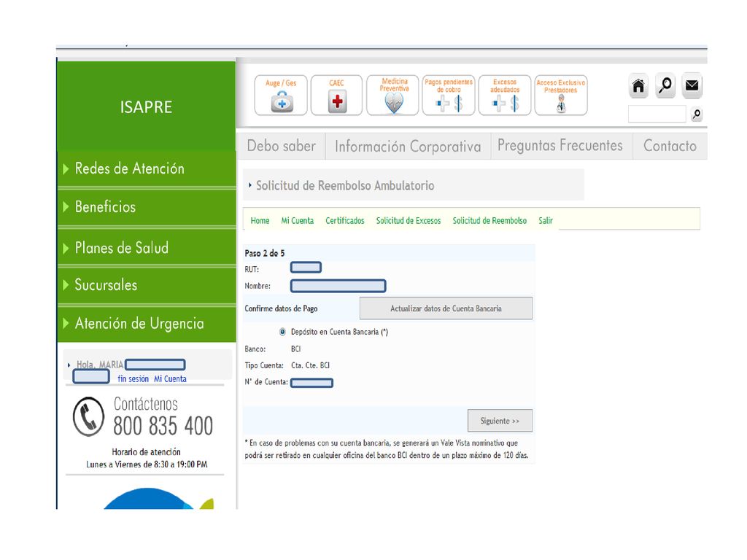Click the fin sesión link
This screenshot has width=747, height=560.
(133, 379)
